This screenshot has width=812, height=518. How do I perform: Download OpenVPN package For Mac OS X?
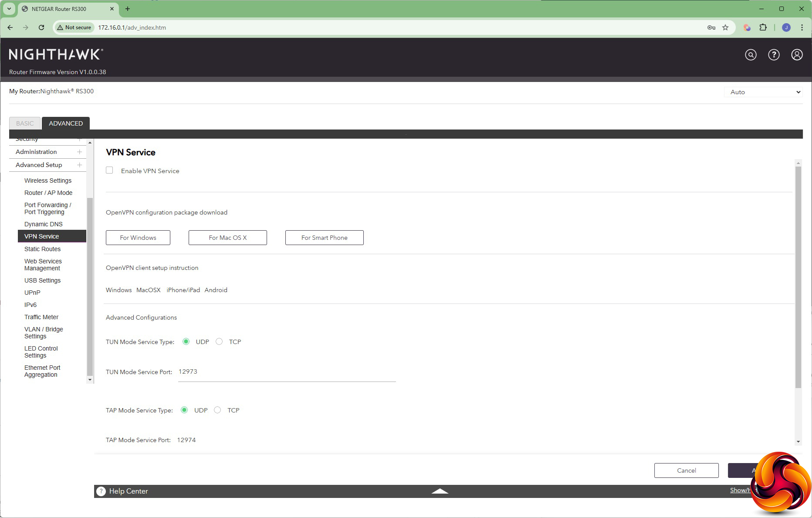tap(228, 238)
